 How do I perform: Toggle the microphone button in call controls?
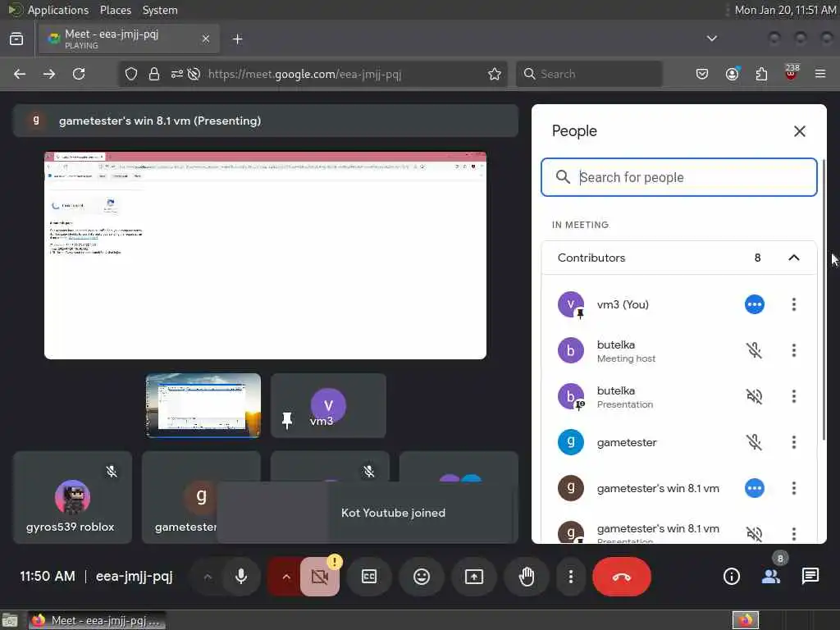pyautogui.click(x=241, y=577)
